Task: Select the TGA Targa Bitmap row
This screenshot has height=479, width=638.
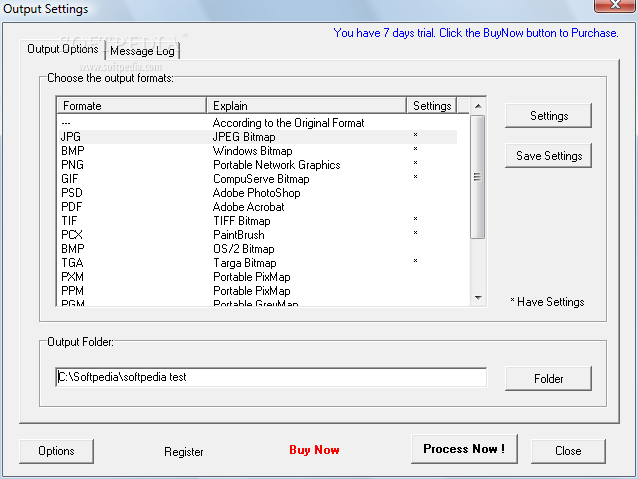Action: click(258, 263)
